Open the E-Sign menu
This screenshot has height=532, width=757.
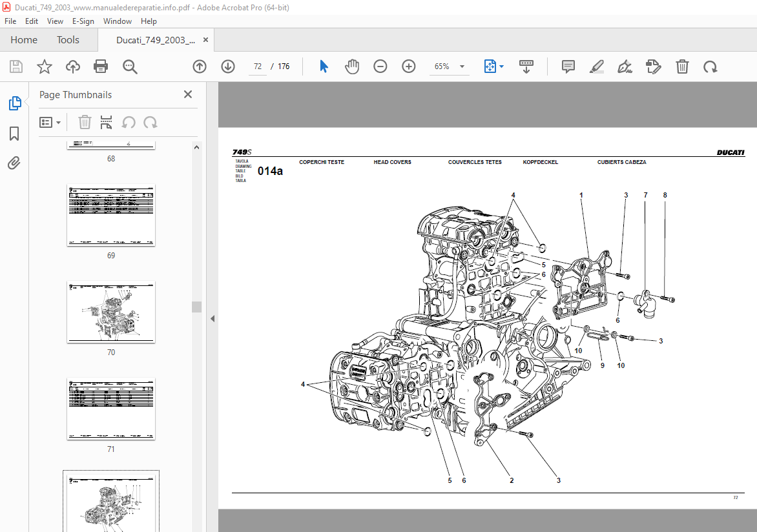coord(83,21)
